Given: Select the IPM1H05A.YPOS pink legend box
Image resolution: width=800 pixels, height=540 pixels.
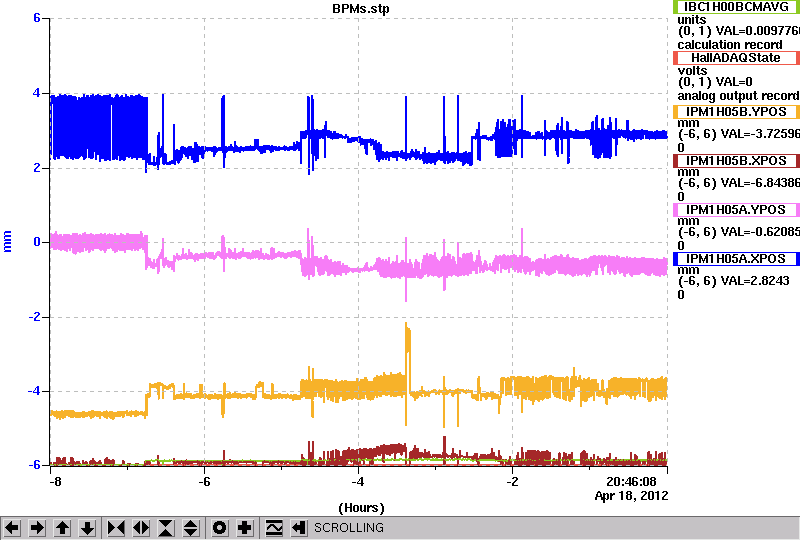Looking at the screenshot, I should point(736,210).
